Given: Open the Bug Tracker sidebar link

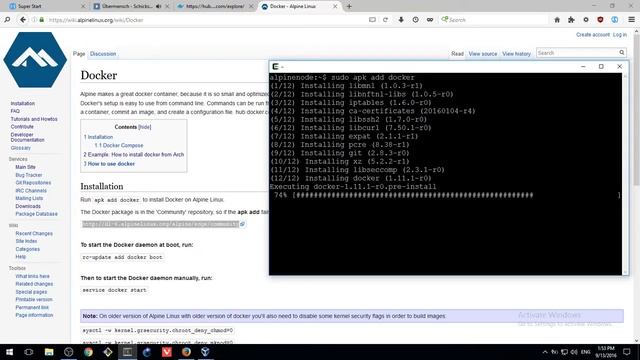Looking at the screenshot, I should (29, 175).
